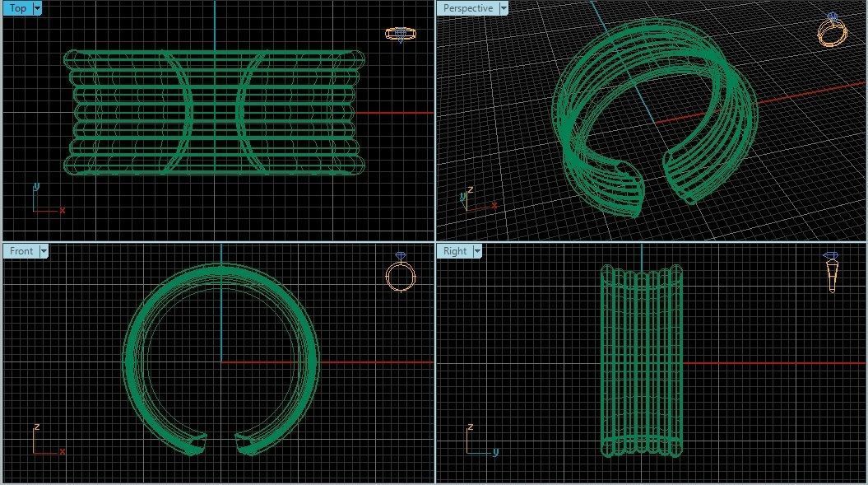The width and height of the screenshot is (868, 485).
Task: Click the ring orientation icon in Right viewport
Action: pos(832,272)
